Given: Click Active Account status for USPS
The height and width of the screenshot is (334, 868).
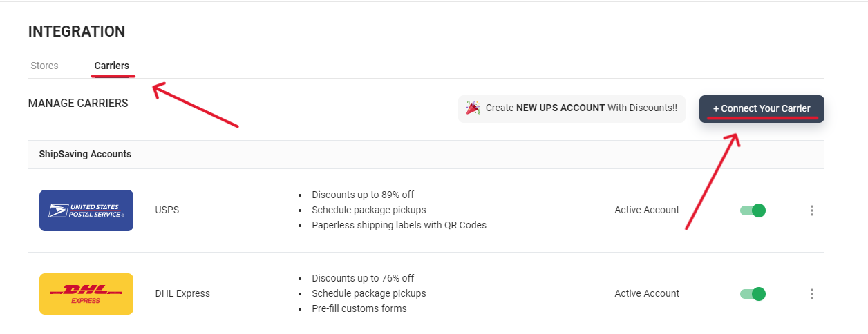Looking at the screenshot, I should point(647,210).
